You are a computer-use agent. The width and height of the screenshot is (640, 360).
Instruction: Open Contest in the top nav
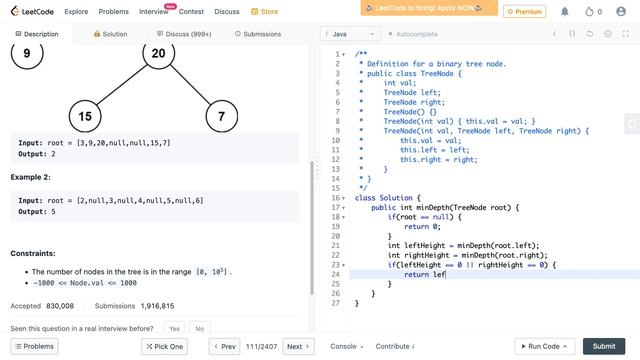pos(191,11)
